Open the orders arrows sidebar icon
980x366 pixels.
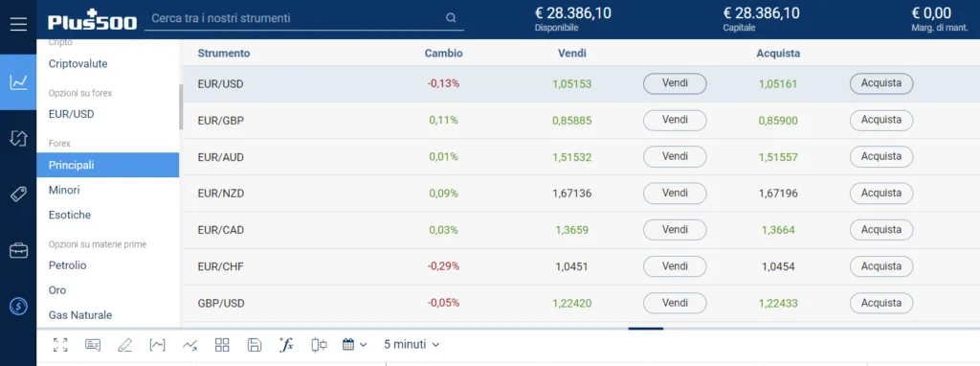point(18,138)
